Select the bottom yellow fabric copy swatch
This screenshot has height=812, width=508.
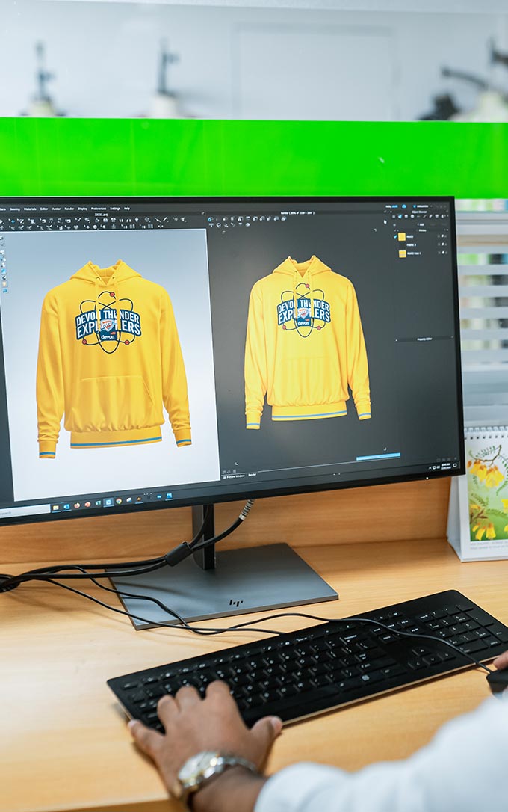coord(403,253)
